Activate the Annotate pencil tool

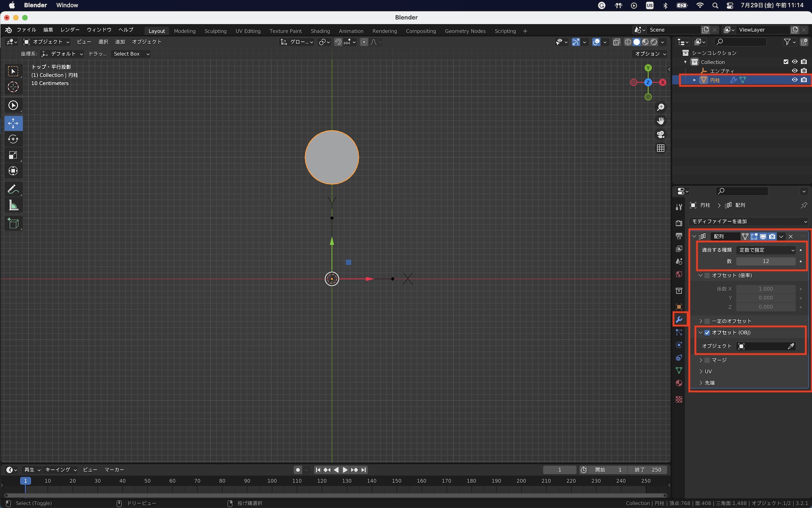click(13, 189)
